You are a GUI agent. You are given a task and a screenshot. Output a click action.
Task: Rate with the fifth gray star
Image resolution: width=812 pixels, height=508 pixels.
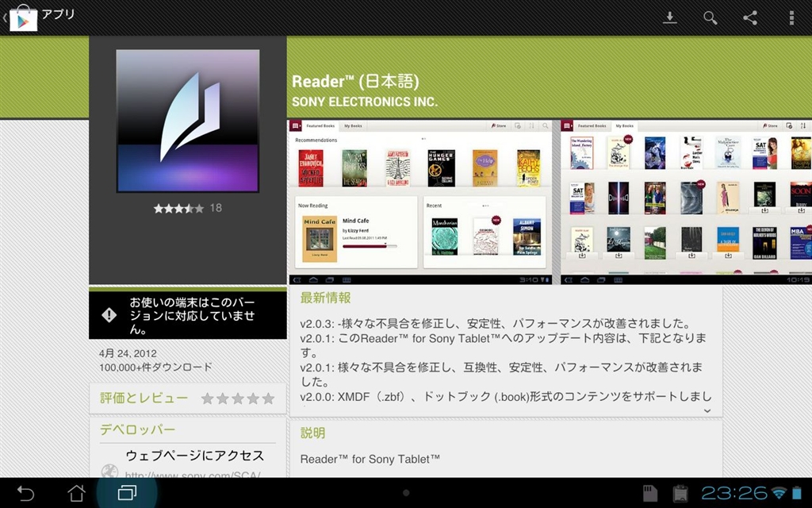click(x=268, y=398)
